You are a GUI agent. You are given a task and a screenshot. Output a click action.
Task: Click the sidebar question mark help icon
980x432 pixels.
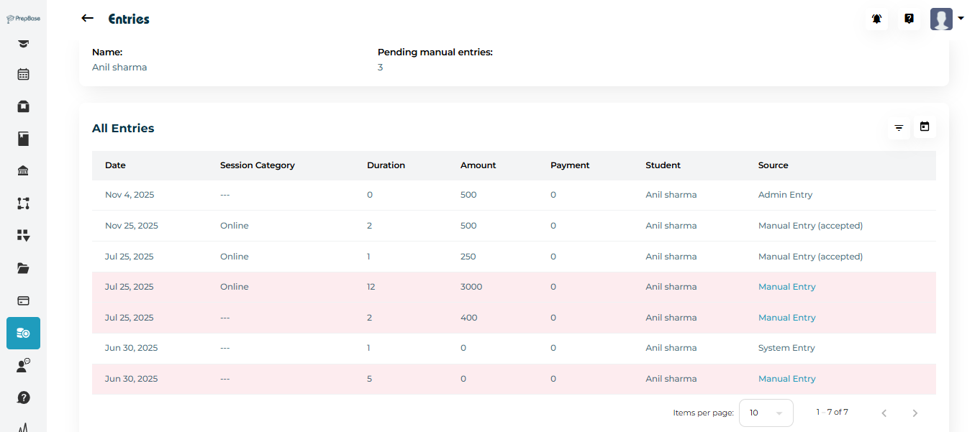[24, 397]
